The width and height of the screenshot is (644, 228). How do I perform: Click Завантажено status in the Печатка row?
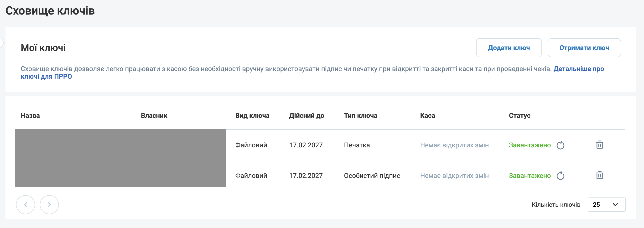click(530, 145)
